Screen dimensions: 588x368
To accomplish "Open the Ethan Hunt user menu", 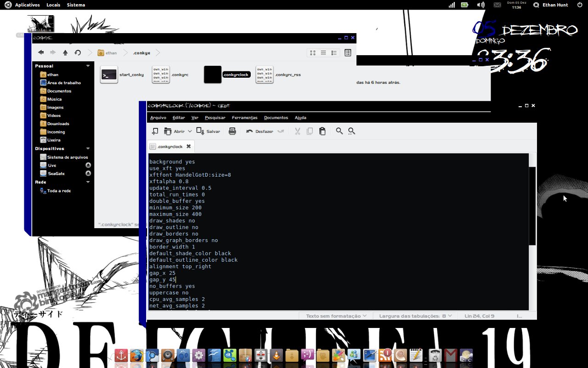I will (x=551, y=5).
